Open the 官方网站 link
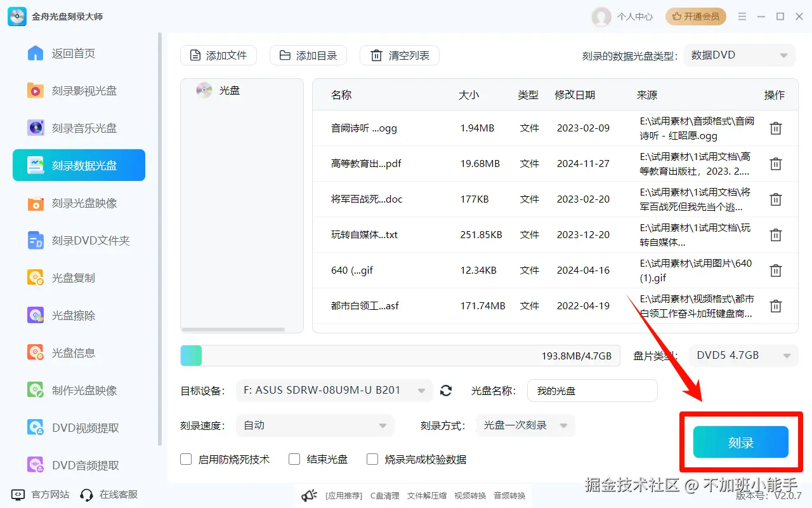Viewport: 812px width, 508px height. click(x=41, y=494)
